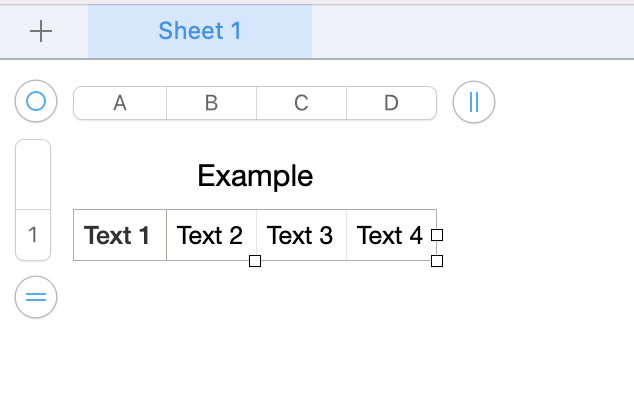634x402 pixels.
Task: Select column C header
Action: [301, 103]
